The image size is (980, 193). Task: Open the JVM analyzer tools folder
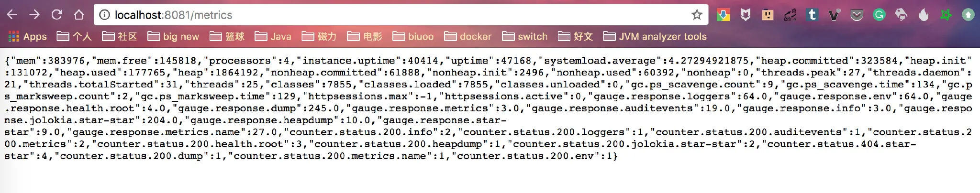[x=655, y=36]
